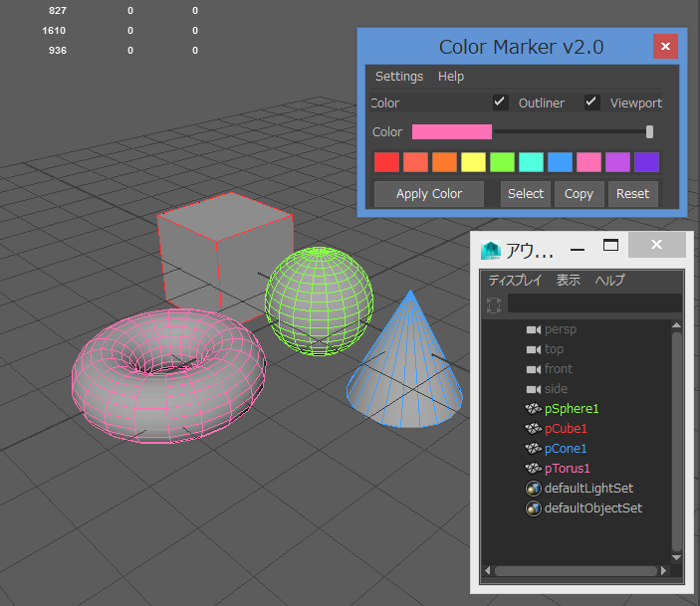Click the pSphere1 mesh icon
This screenshot has height=606, width=700.
pyautogui.click(x=533, y=408)
